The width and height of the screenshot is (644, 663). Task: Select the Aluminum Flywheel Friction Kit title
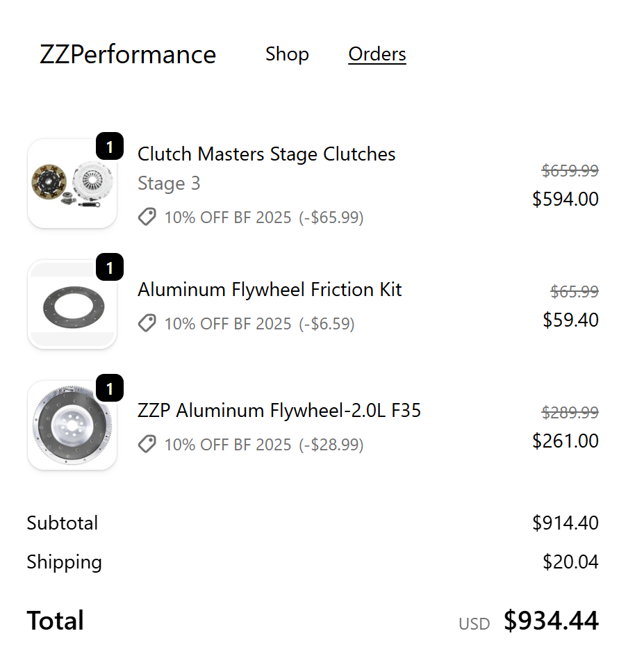(270, 290)
